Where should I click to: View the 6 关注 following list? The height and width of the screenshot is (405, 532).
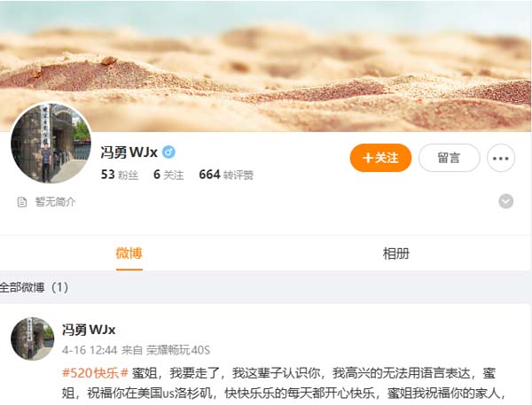pos(168,175)
